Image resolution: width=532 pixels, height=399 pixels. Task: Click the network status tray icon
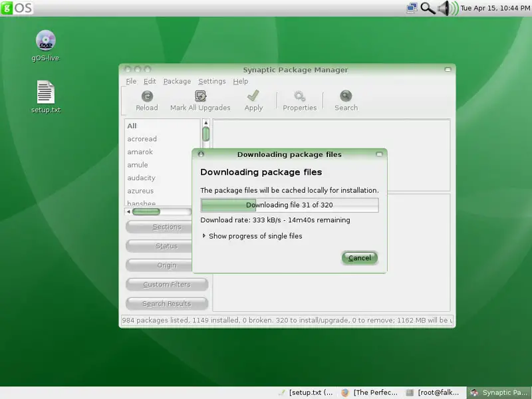(x=412, y=8)
